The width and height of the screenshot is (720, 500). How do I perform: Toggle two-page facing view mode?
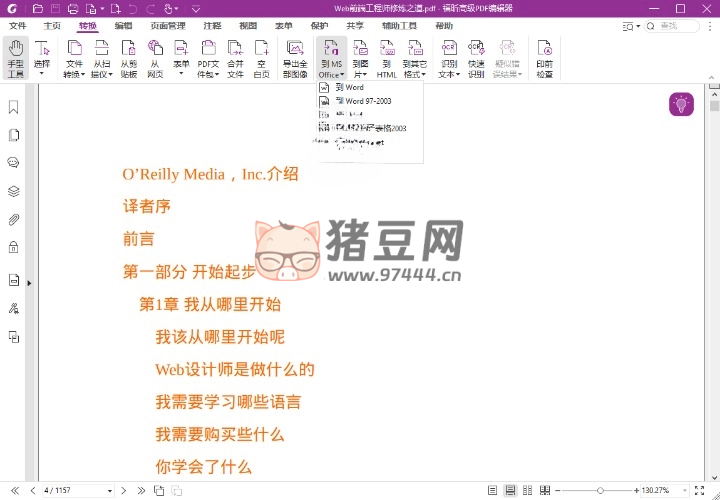click(527, 491)
